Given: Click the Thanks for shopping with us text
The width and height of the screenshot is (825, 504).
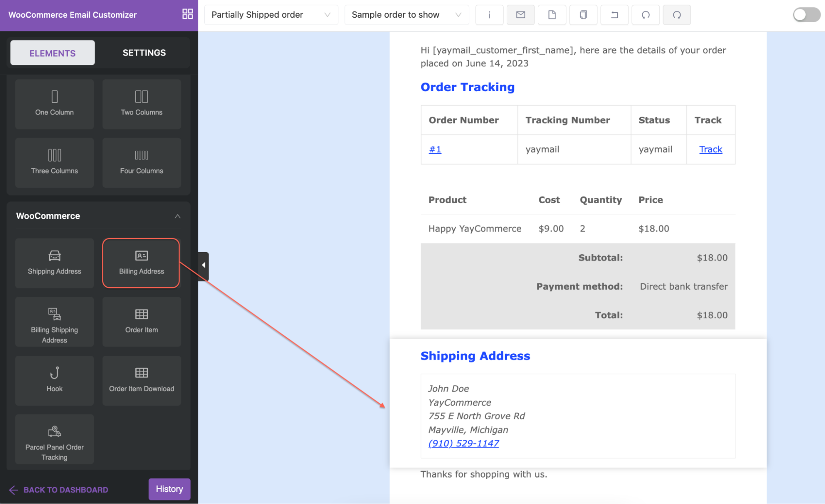Looking at the screenshot, I should coord(484,474).
